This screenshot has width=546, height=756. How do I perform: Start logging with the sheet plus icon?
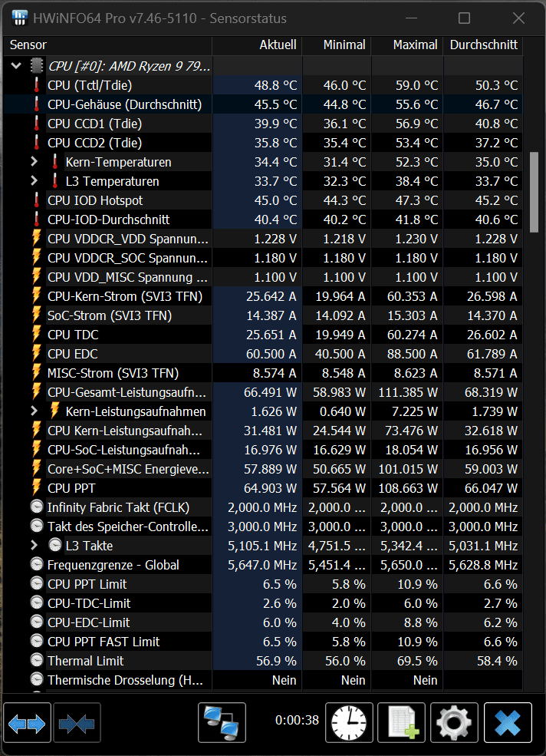(x=401, y=722)
